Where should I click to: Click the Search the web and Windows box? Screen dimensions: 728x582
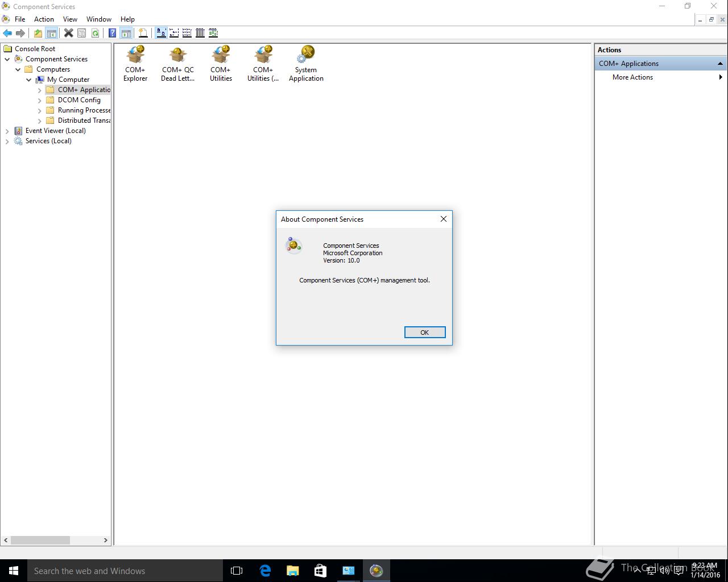click(x=125, y=571)
